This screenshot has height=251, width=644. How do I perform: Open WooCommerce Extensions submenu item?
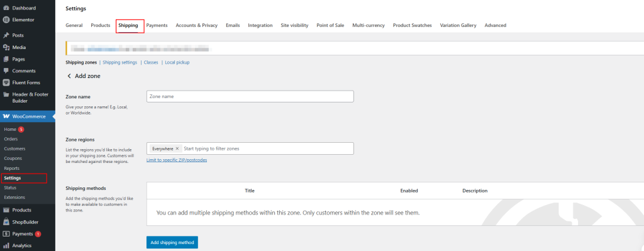click(14, 198)
